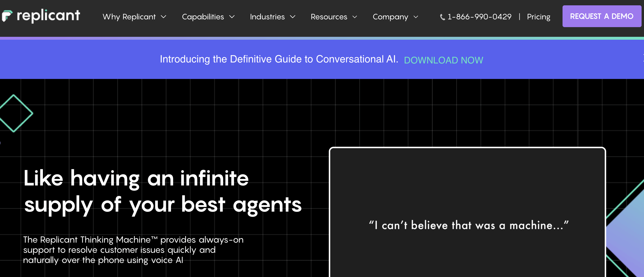This screenshot has height=277, width=644.
Task: Expand the Resources chevron arrow
Action: click(x=354, y=17)
